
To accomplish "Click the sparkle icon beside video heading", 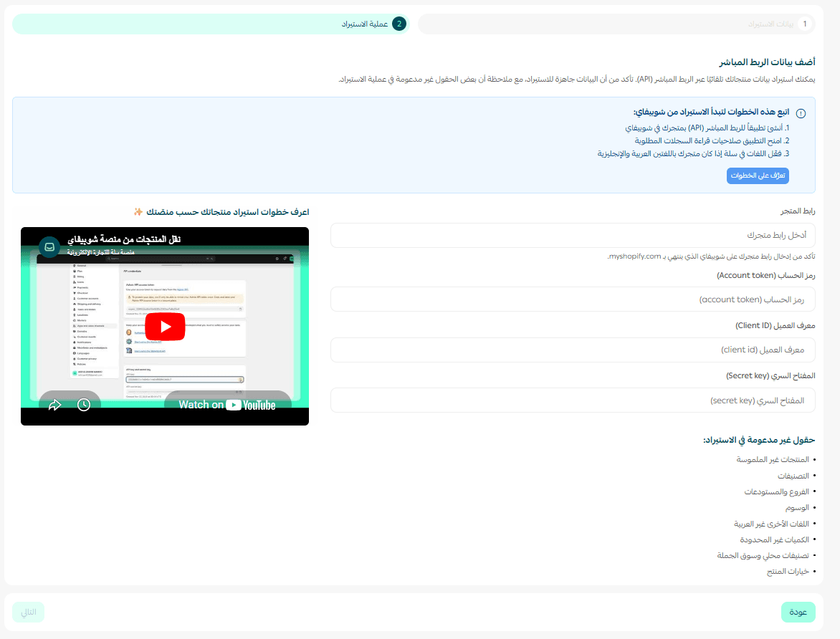I will click(138, 211).
